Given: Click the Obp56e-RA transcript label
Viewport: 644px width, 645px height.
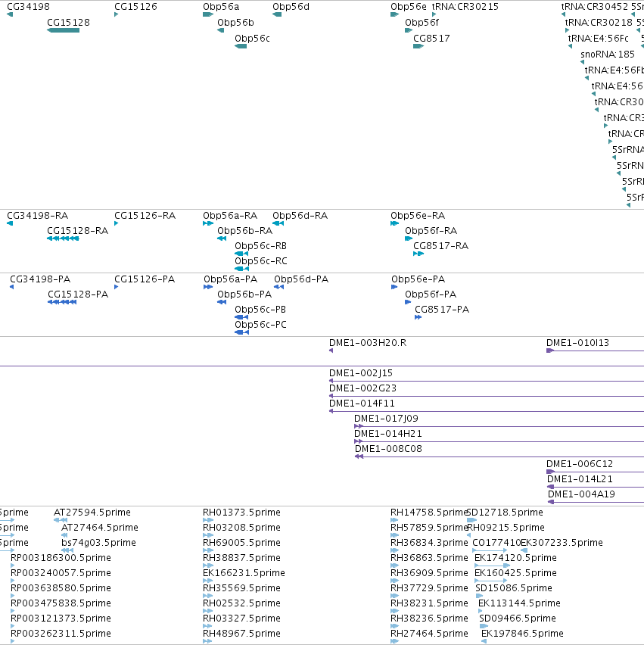Looking at the screenshot, I should pyautogui.click(x=418, y=216).
